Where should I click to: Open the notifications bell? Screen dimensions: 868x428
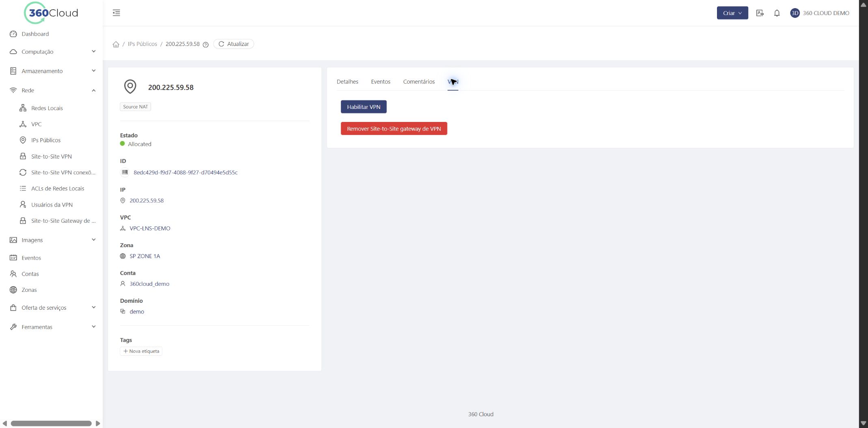click(x=777, y=13)
